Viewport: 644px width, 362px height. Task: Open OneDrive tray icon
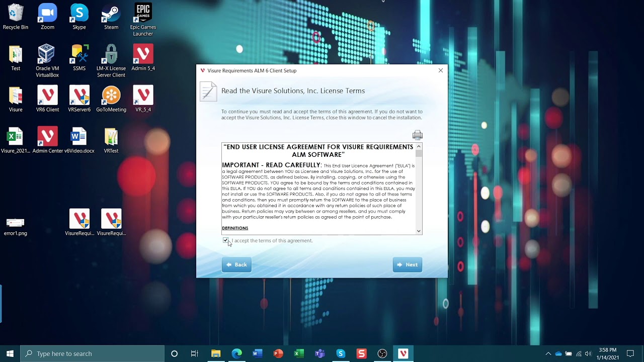558,353
